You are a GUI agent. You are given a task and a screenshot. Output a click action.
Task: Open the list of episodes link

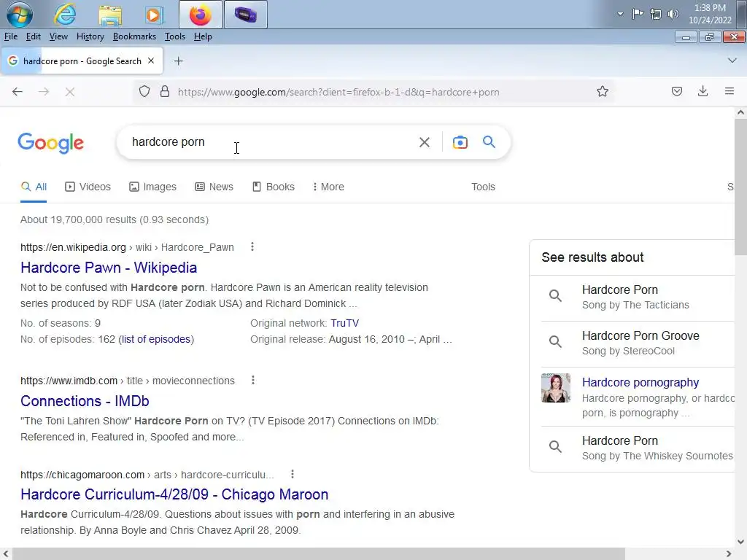click(156, 339)
